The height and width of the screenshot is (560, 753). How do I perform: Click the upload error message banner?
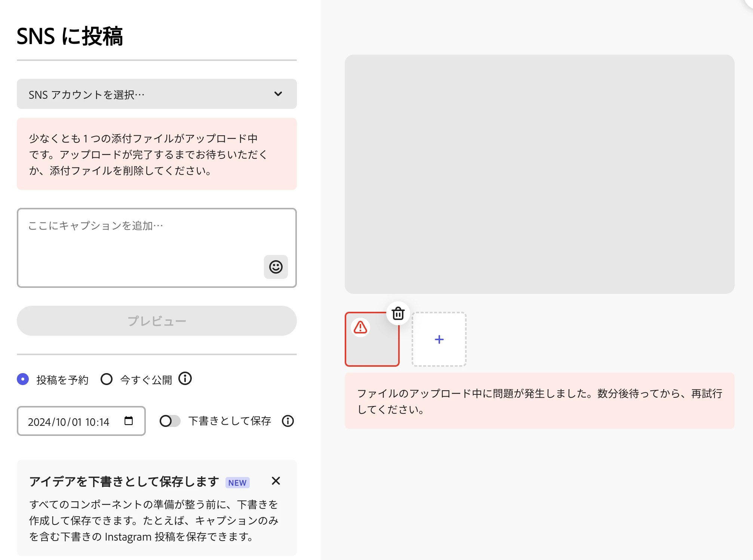(x=539, y=401)
